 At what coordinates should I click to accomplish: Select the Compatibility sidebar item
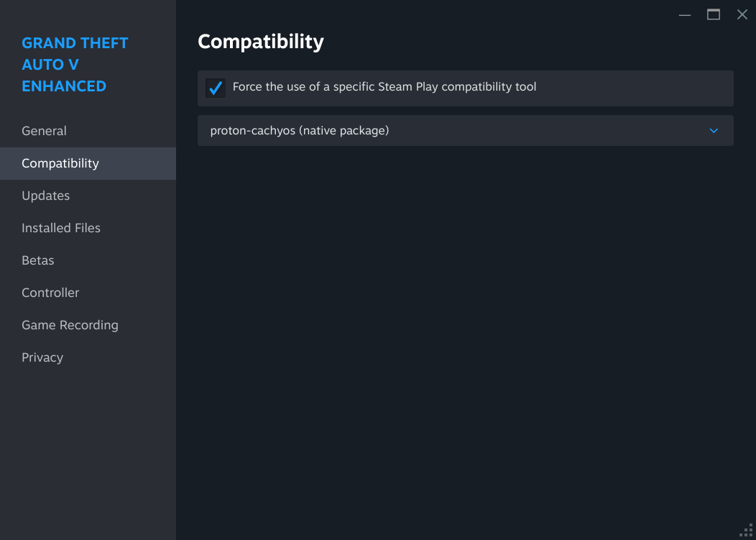[60, 163]
